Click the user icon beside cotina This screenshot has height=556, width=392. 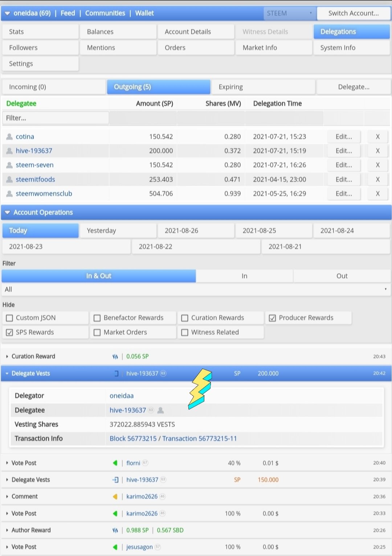point(10,137)
